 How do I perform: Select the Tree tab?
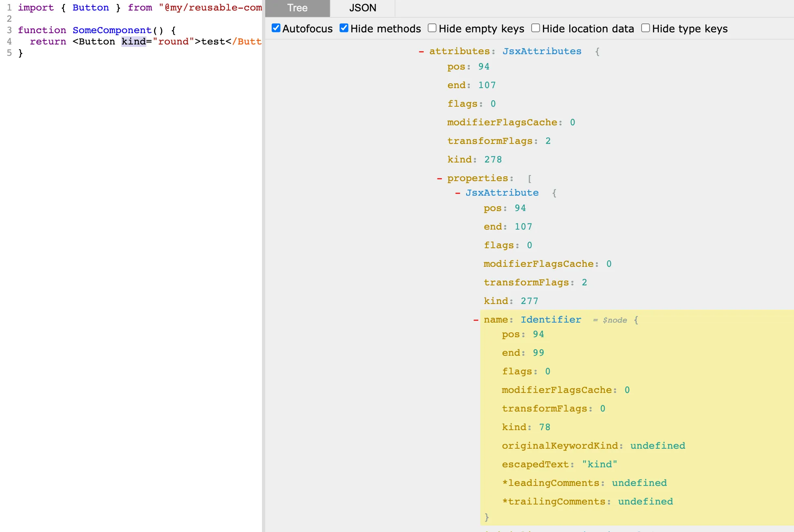coord(297,8)
